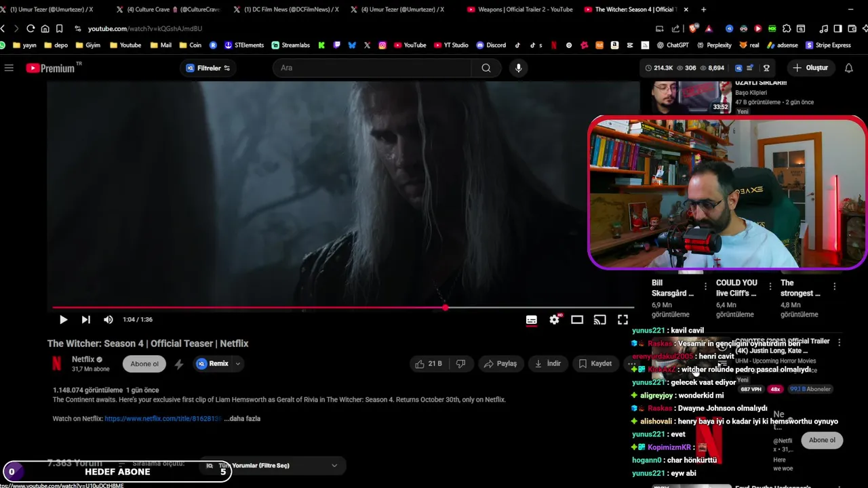Image resolution: width=868 pixels, height=488 pixels.
Task: Cast video to a device
Action: pyautogui.click(x=600, y=320)
